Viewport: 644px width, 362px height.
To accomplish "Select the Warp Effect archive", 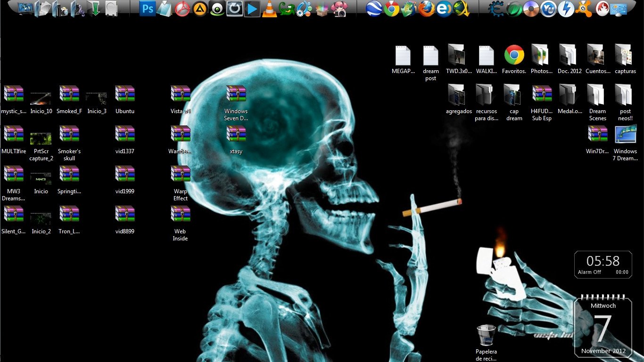I will [181, 183].
